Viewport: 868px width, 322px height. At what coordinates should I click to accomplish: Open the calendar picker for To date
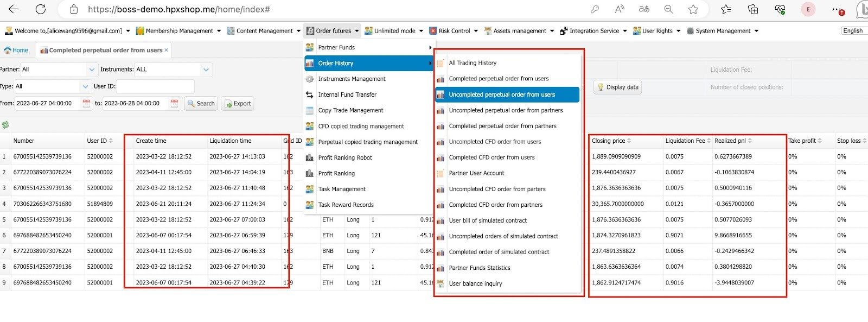click(x=174, y=103)
